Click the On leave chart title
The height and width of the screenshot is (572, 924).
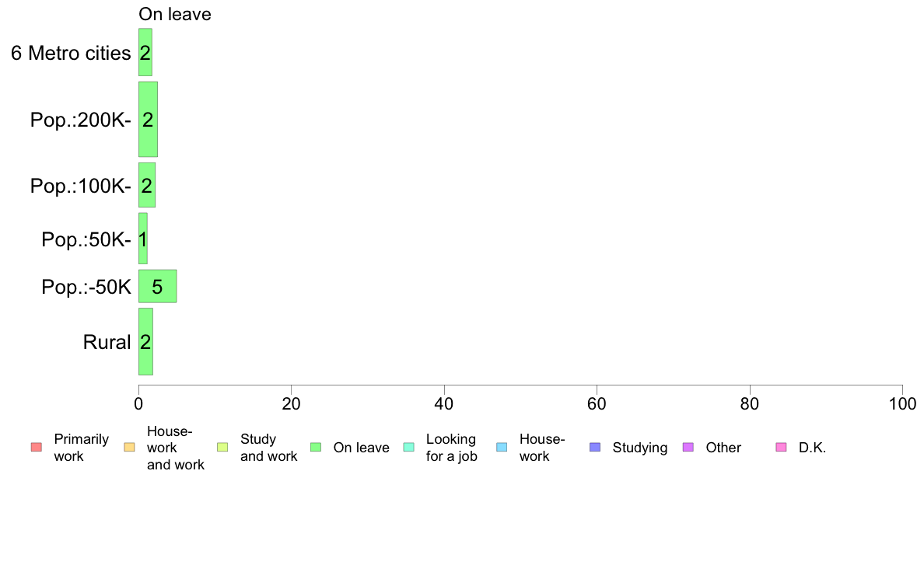click(175, 14)
